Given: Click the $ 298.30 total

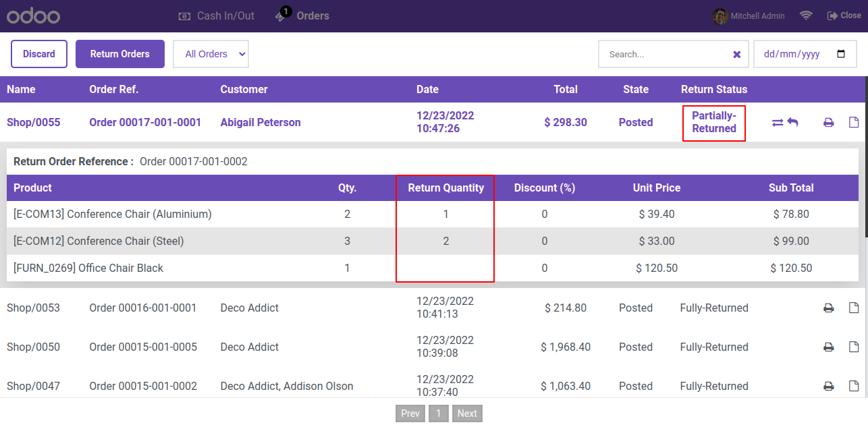Looking at the screenshot, I should 566,122.
